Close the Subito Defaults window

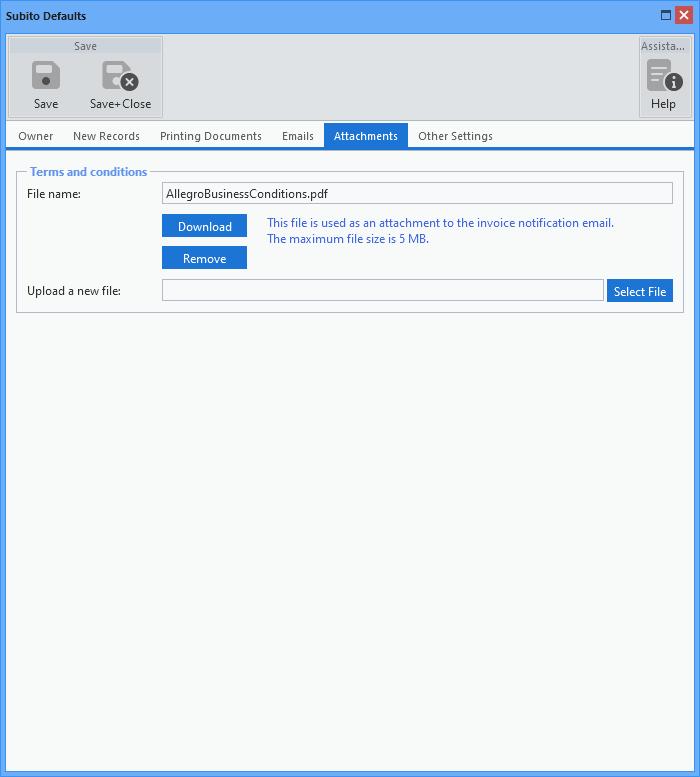coord(684,15)
